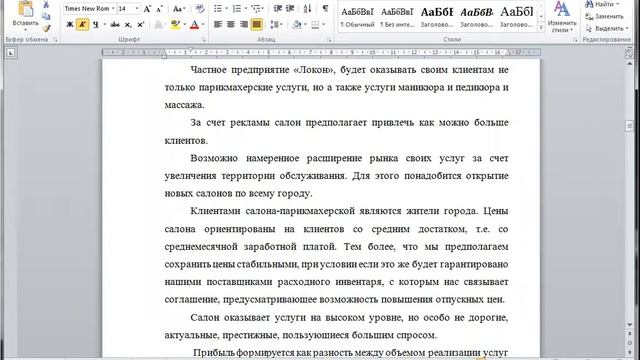Apply the Normal (Обычный) style
This screenshot has width=640, height=360.
tap(357, 17)
